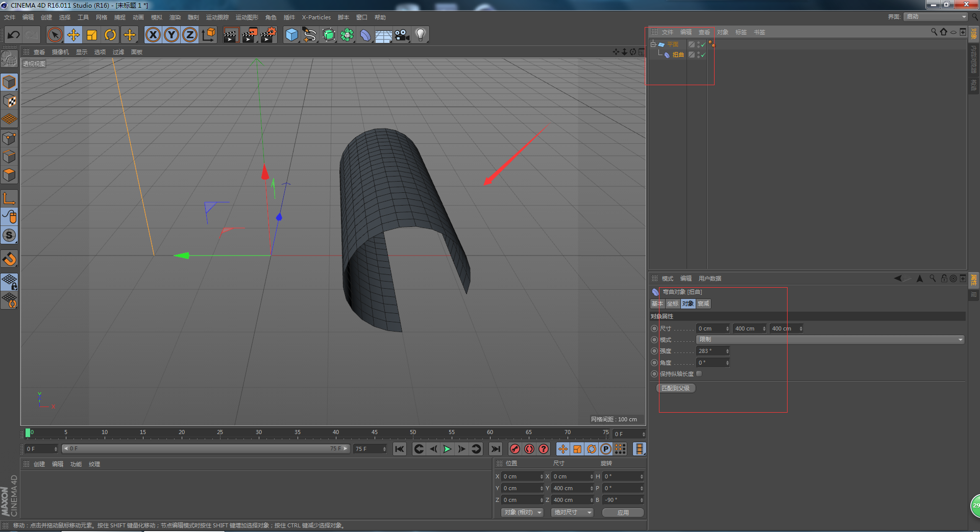Open the 标签 menu in object manager

[741, 32]
